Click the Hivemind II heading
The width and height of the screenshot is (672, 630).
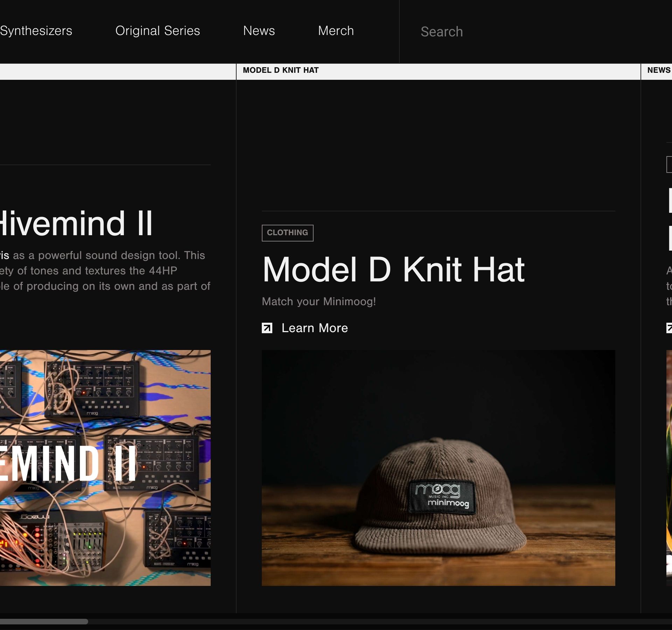76,223
